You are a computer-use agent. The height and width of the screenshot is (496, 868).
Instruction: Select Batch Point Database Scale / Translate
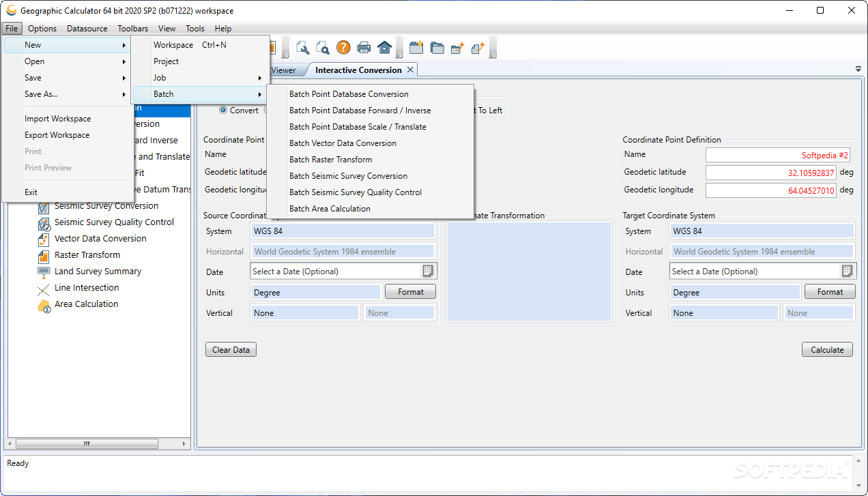coord(370,127)
